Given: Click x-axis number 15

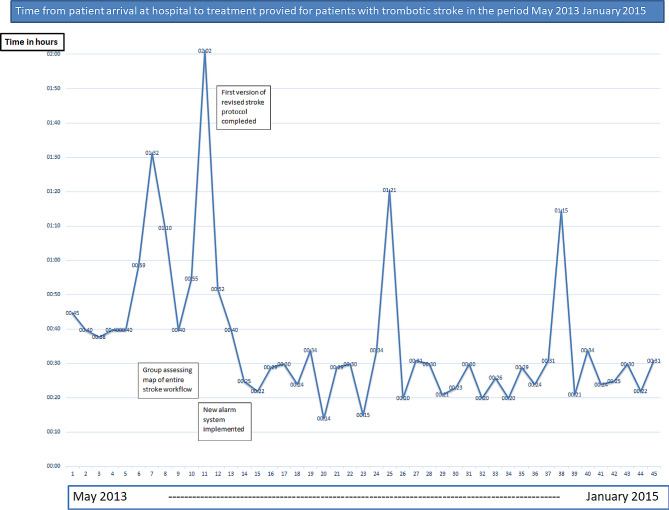Looking at the screenshot, I should click(x=257, y=474).
